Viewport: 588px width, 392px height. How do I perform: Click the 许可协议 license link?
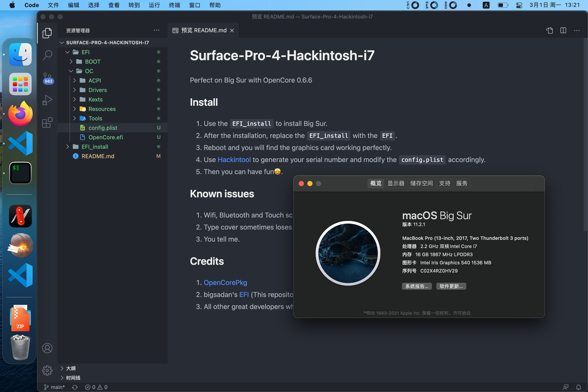point(462,313)
